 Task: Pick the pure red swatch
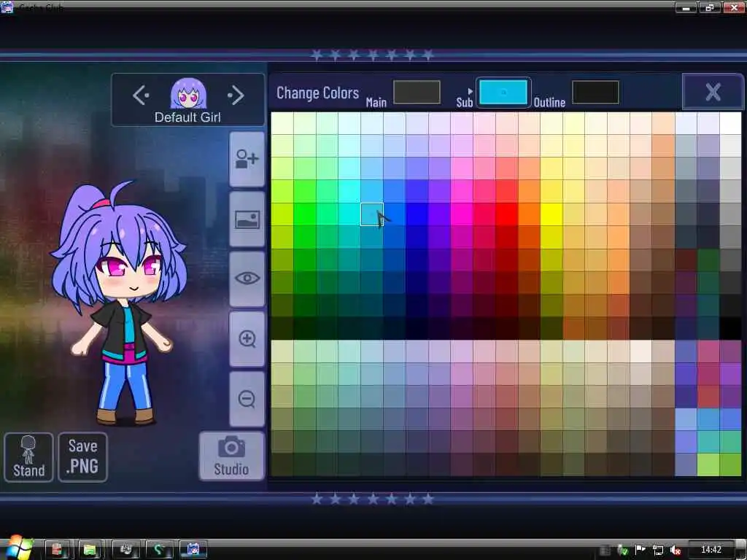click(x=506, y=214)
